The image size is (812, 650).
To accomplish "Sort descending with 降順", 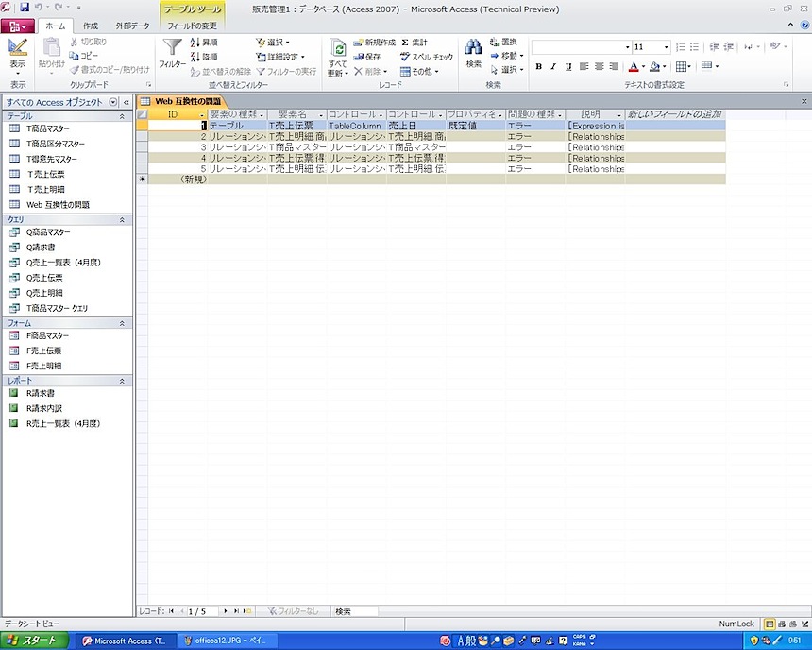I will [x=204, y=57].
